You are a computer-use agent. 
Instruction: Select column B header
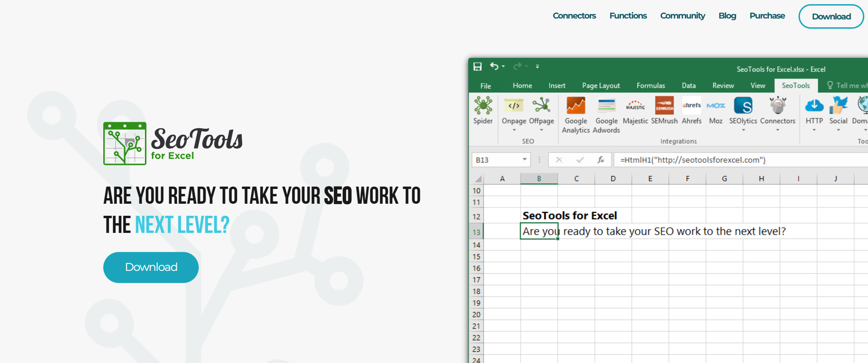point(539,179)
